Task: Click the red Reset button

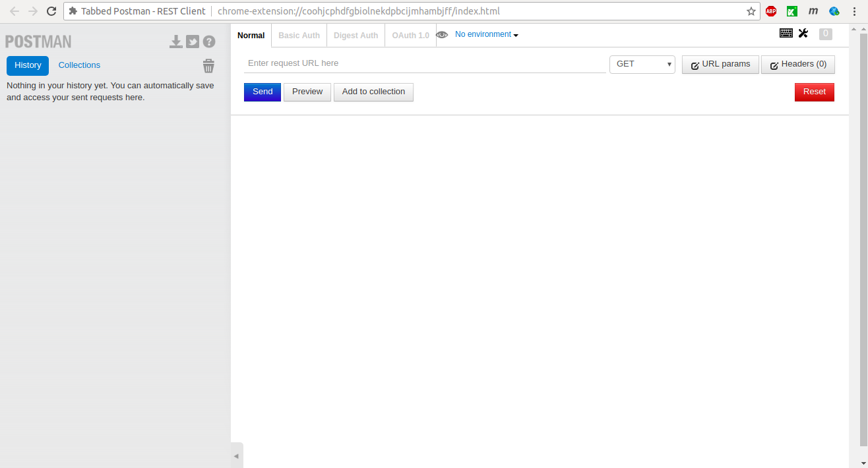Action: [x=814, y=92]
